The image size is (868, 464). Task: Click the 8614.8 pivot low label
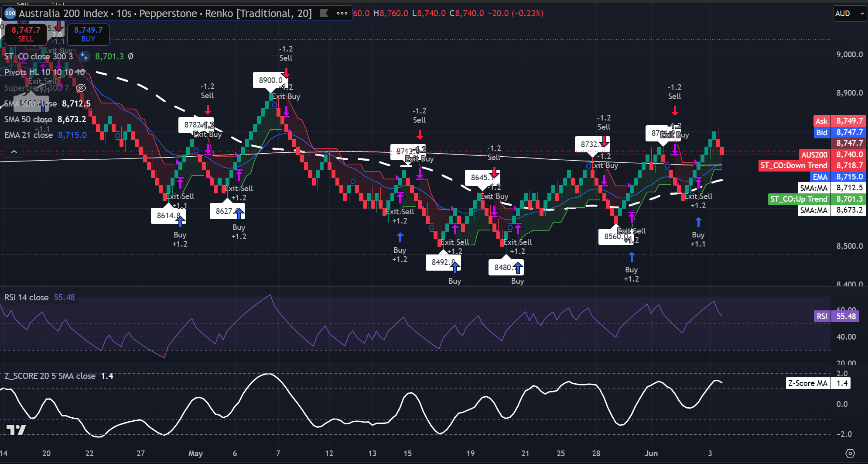pos(168,216)
